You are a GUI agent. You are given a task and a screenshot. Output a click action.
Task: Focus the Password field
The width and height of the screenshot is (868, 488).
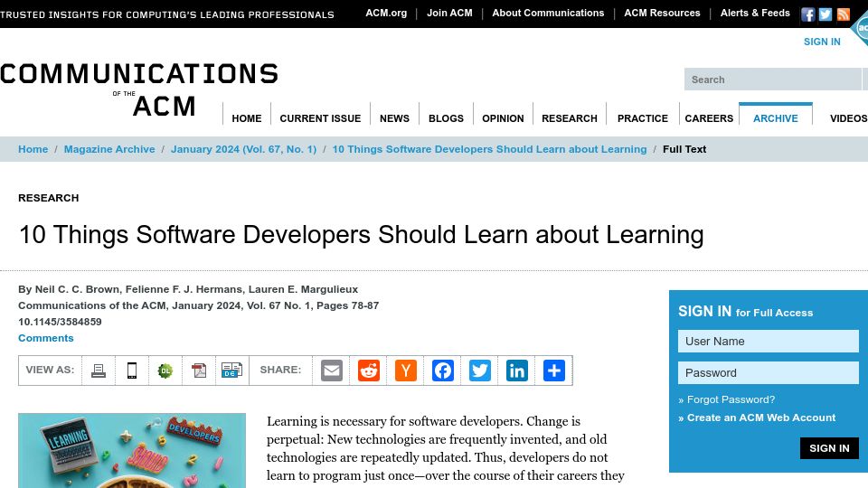[x=769, y=373]
